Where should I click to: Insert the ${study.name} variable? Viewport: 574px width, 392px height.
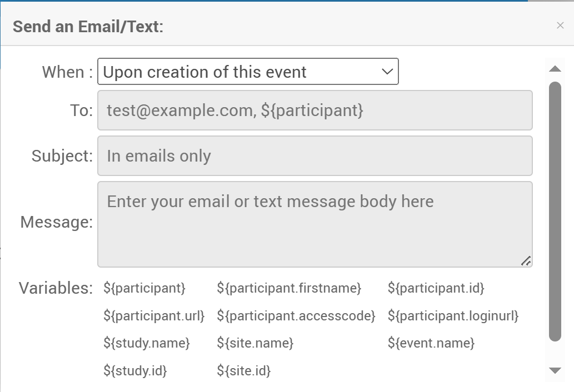coord(147,343)
